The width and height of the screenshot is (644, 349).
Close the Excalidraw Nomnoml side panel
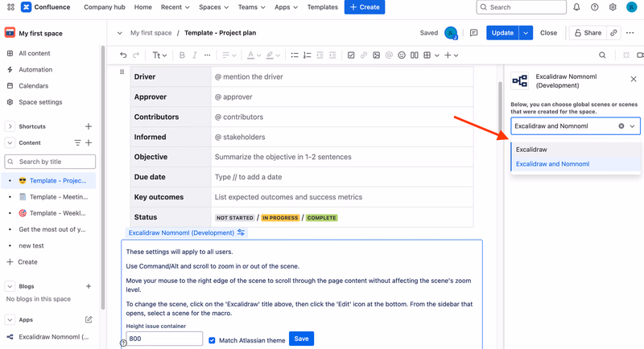click(634, 79)
